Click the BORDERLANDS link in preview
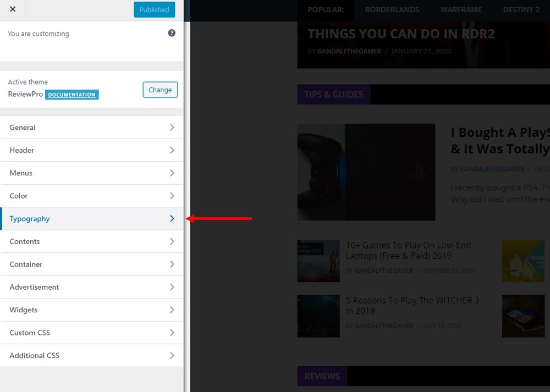The width and height of the screenshot is (550, 392). (392, 9)
